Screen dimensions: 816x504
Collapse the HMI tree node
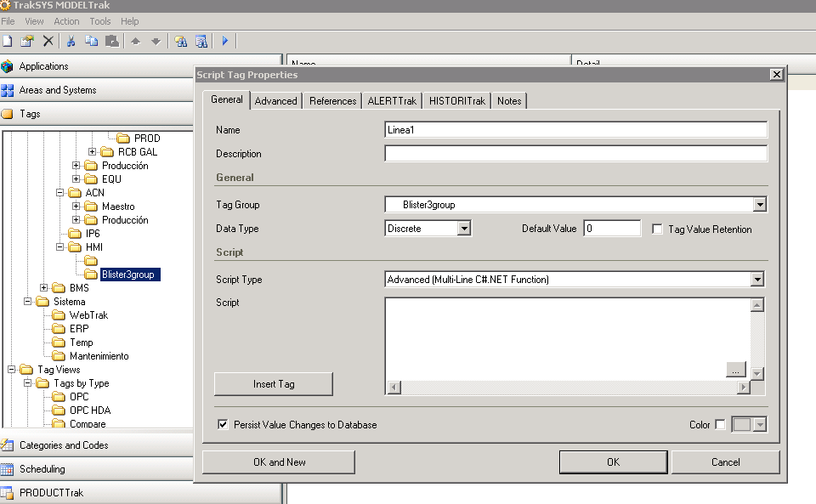[59, 247]
